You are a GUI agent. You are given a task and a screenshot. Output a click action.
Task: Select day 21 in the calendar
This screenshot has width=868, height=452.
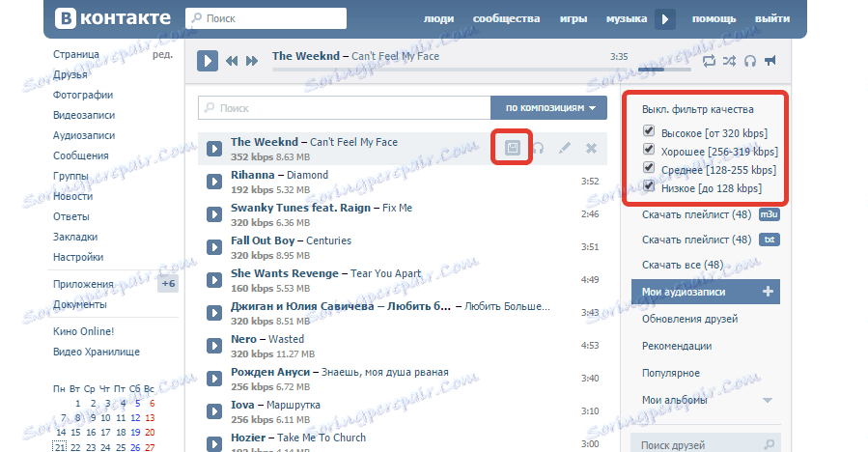(x=60, y=446)
